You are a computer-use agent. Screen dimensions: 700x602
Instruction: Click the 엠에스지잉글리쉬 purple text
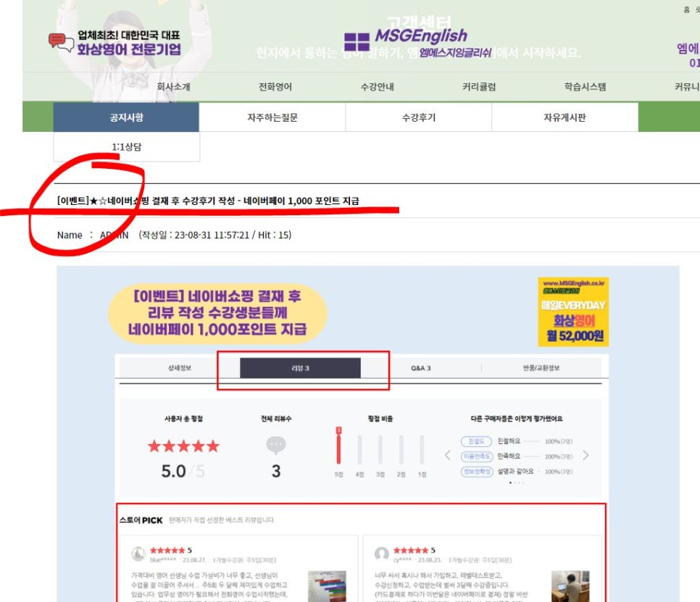point(455,53)
